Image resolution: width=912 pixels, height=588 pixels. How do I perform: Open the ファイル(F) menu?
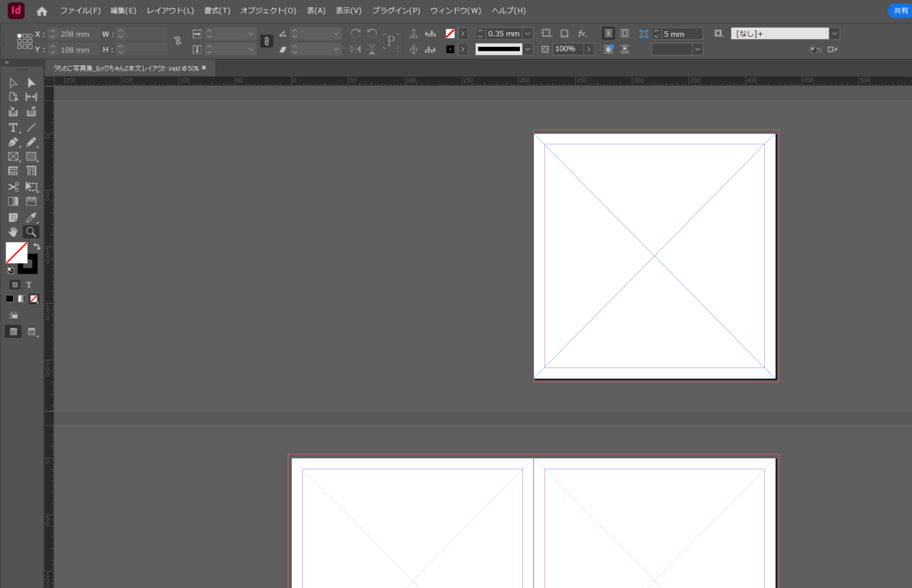click(80, 11)
